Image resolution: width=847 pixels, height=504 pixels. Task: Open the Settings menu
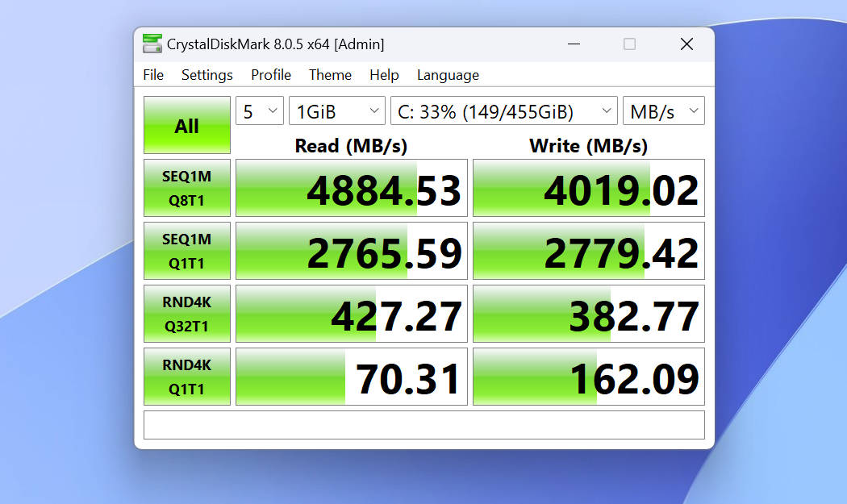coord(207,75)
